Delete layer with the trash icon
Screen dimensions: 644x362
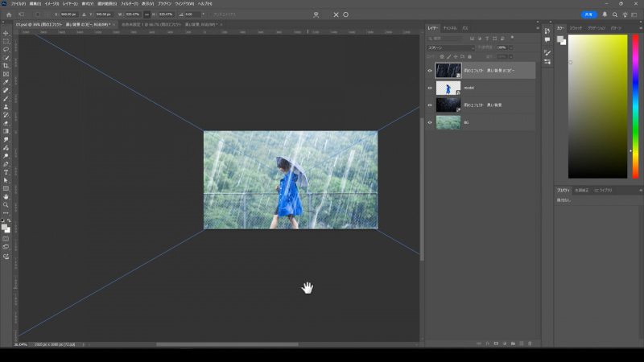(530, 343)
